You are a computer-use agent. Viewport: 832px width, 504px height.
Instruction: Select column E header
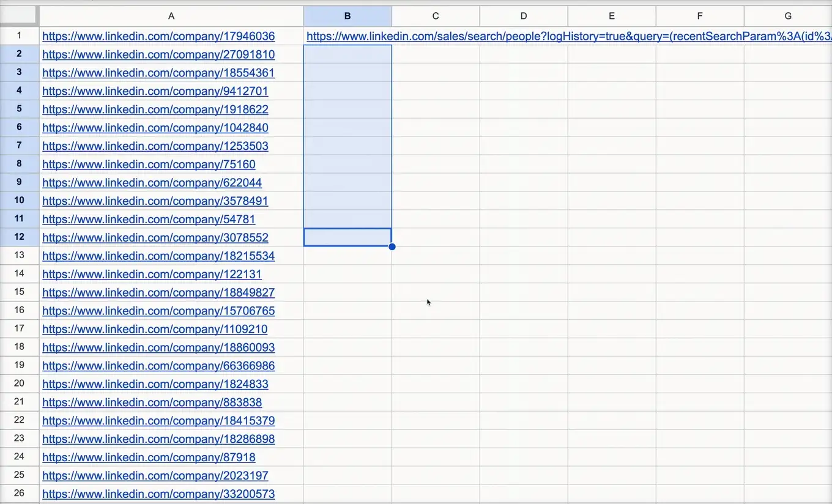[612, 17]
